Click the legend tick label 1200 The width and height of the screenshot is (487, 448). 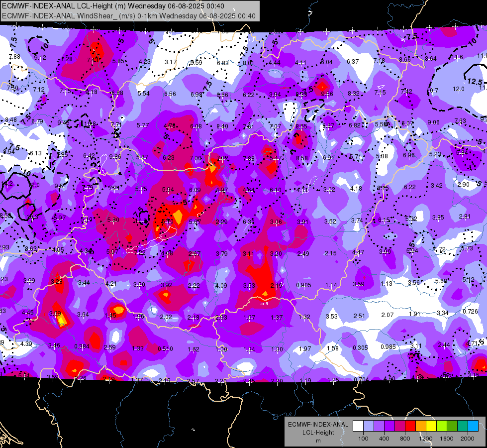(425, 439)
